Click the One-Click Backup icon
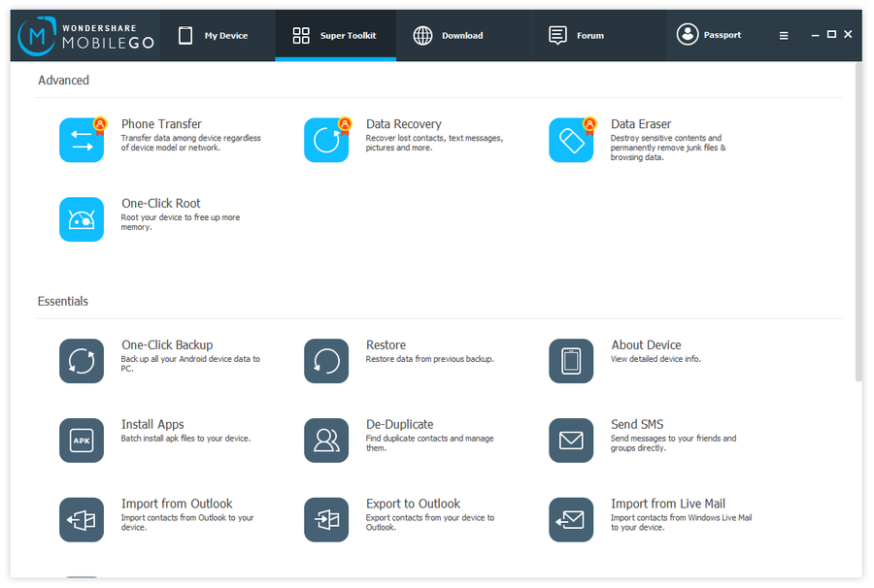The width and height of the screenshot is (874, 588). pos(82,361)
